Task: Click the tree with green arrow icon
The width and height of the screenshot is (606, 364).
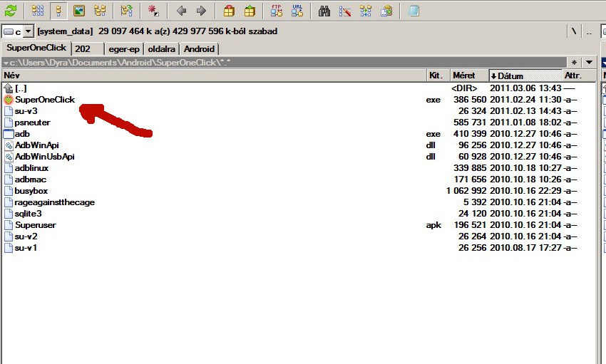Action: point(126,11)
